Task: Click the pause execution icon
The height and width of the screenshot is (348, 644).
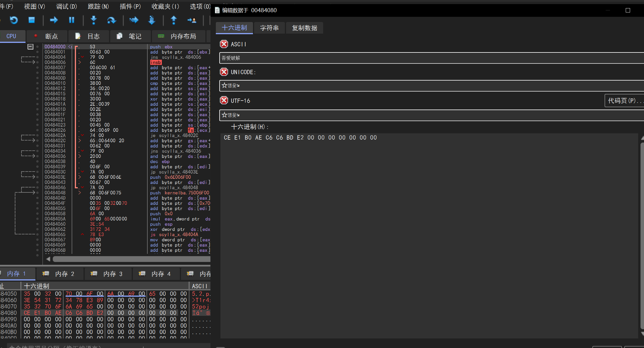Action: 72,20
